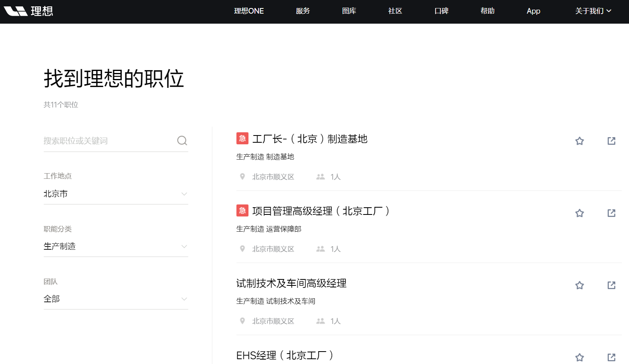The image size is (629, 364).
Task: Open 试制技术及车间高级经理 in external link icon
Action: click(611, 285)
